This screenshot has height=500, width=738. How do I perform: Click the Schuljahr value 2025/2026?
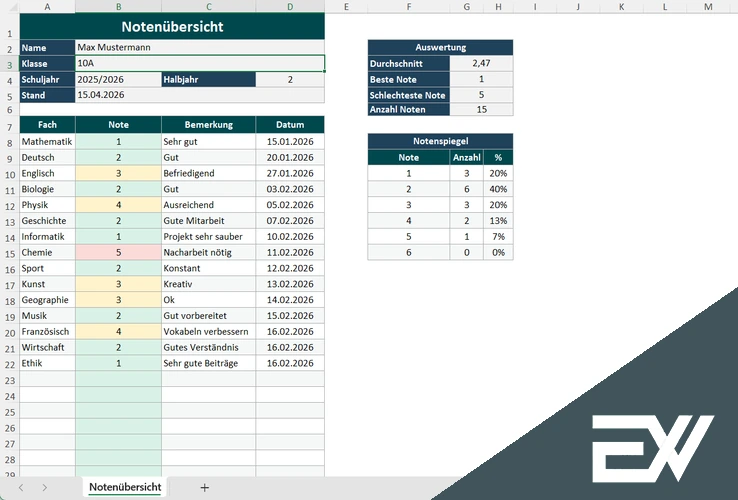pyautogui.click(x=118, y=79)
